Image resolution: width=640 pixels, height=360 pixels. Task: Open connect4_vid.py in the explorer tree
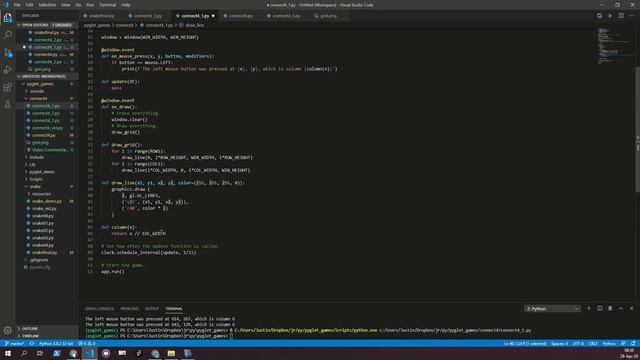[47, 128]
